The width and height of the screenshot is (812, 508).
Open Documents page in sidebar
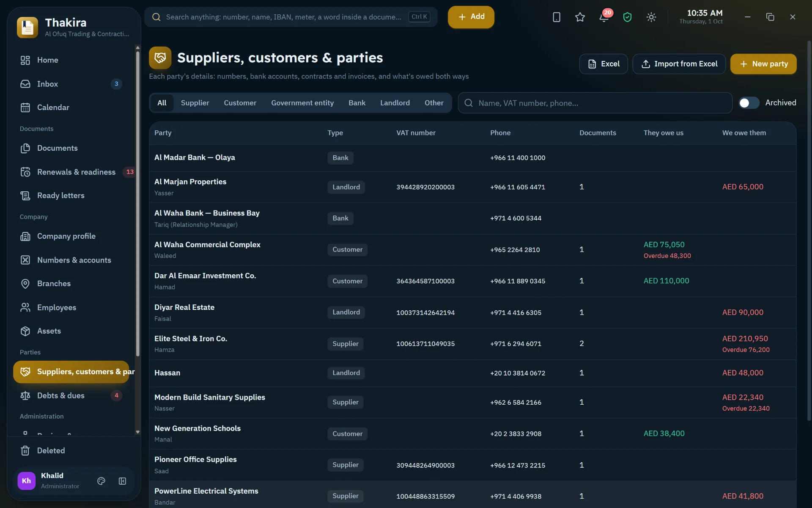point(71,148)
